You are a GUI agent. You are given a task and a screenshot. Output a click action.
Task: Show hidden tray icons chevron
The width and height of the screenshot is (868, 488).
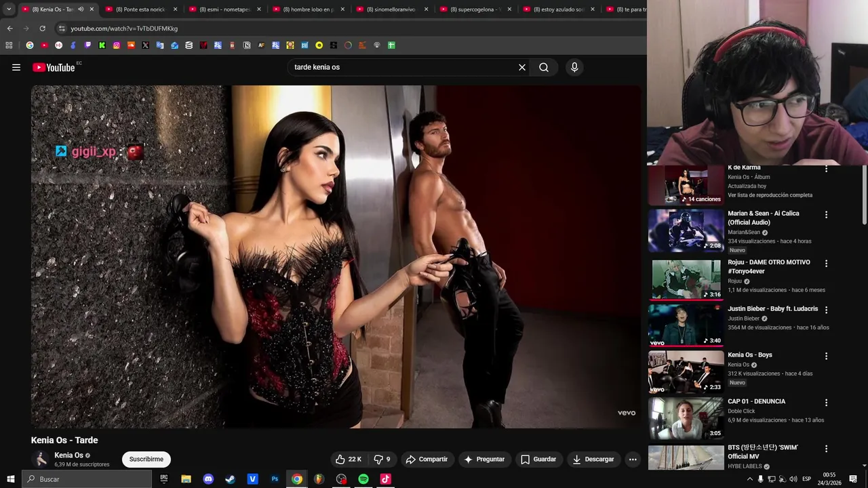(749, 479)
